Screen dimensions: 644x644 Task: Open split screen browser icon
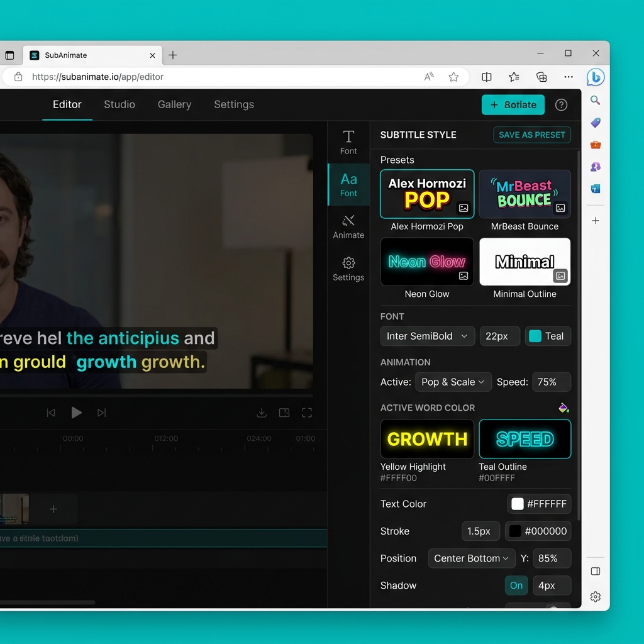[x=486, y=77]
